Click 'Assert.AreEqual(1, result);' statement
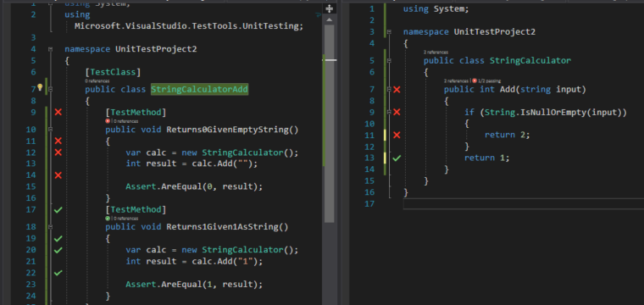The height and width of the screenshot is (305, 644). click(194, 284)
